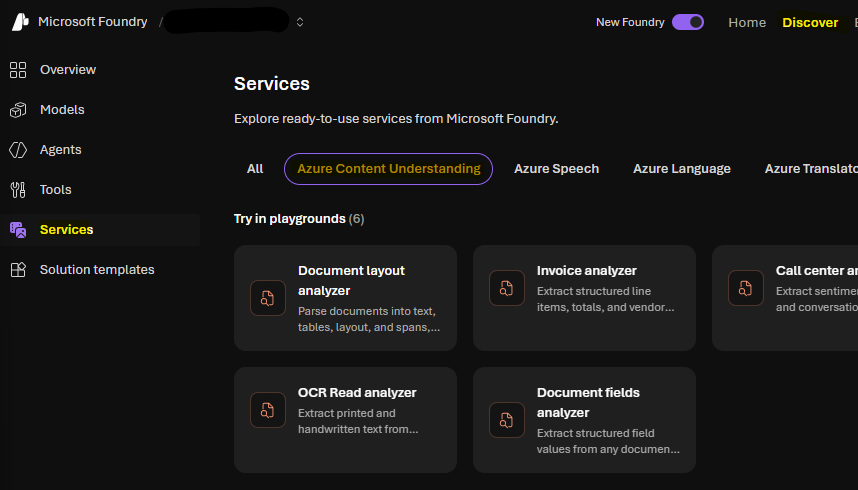This screenshot has width=858, height=490.
Task: Click 'Explore ready-to-use services' subtitle text
Action: [396, 119]
